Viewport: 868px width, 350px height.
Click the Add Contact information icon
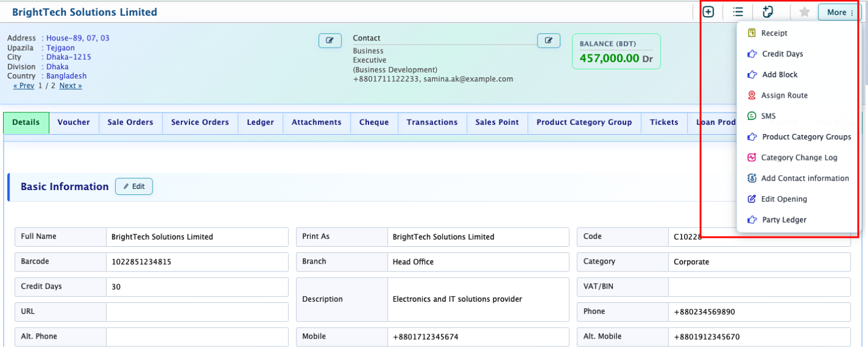click(x=752, y=178)
